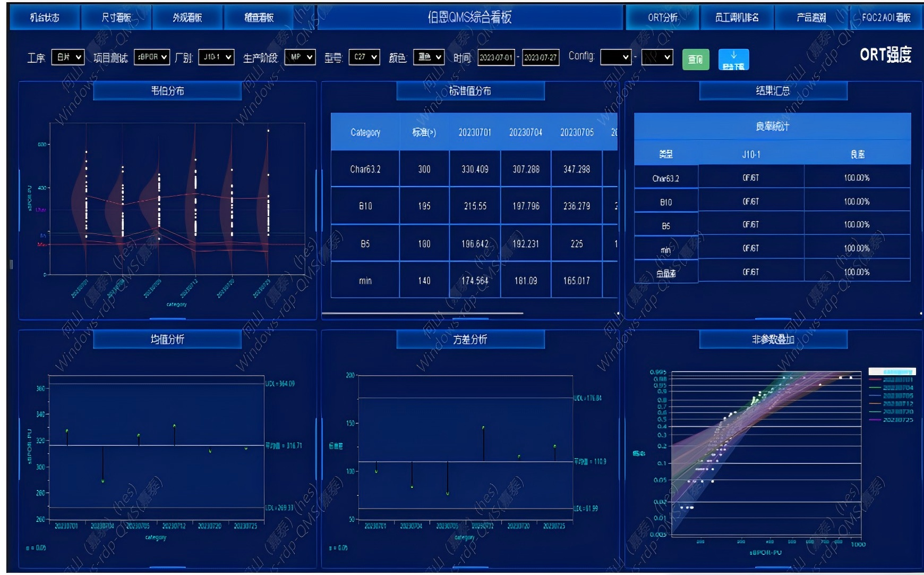Open the 厂别 J10-1 dropdown
The image size is (924, 575).
(x=216, y=57)
